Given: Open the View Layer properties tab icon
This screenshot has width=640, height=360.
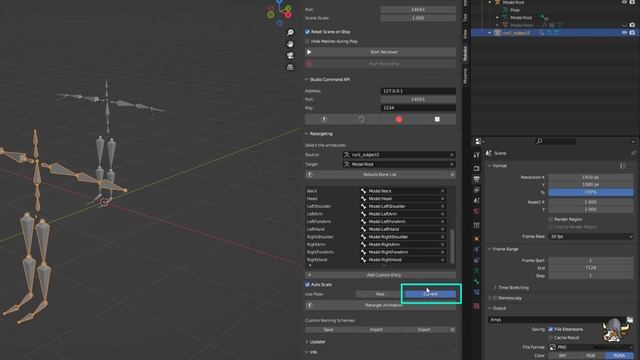Looking at the screenshot, I should 476,190.
